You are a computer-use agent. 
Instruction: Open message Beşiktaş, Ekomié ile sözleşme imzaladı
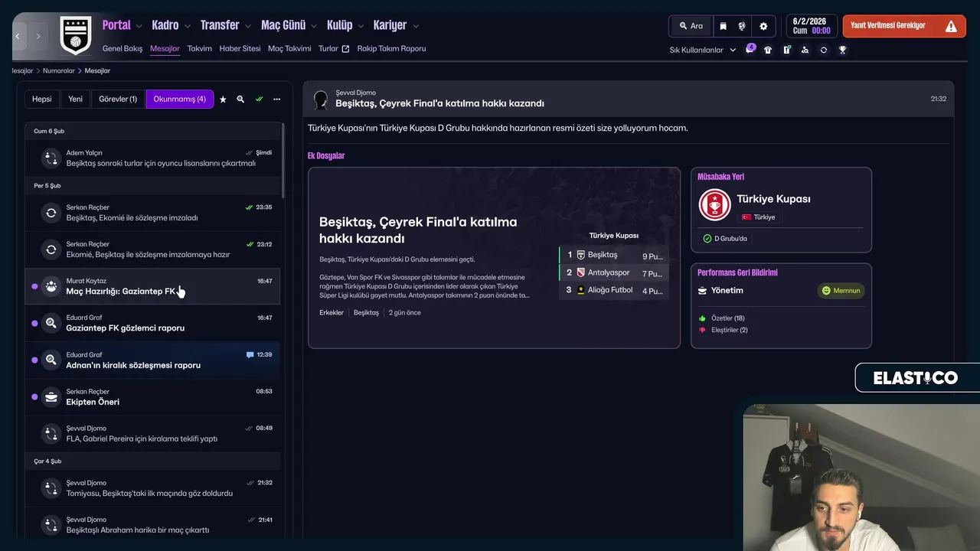152,213
